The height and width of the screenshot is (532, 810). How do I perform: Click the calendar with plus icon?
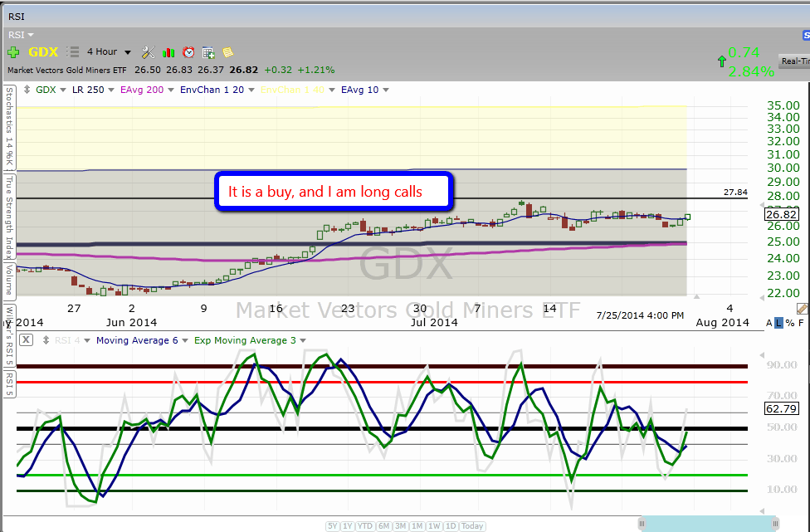click(208, 52)
